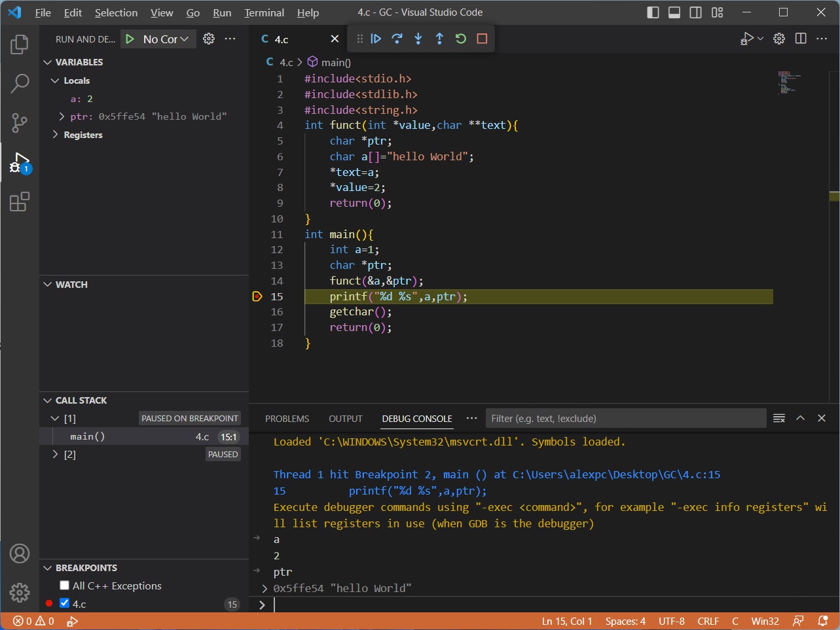Click the debug console filter field

(x=625, y=419)
